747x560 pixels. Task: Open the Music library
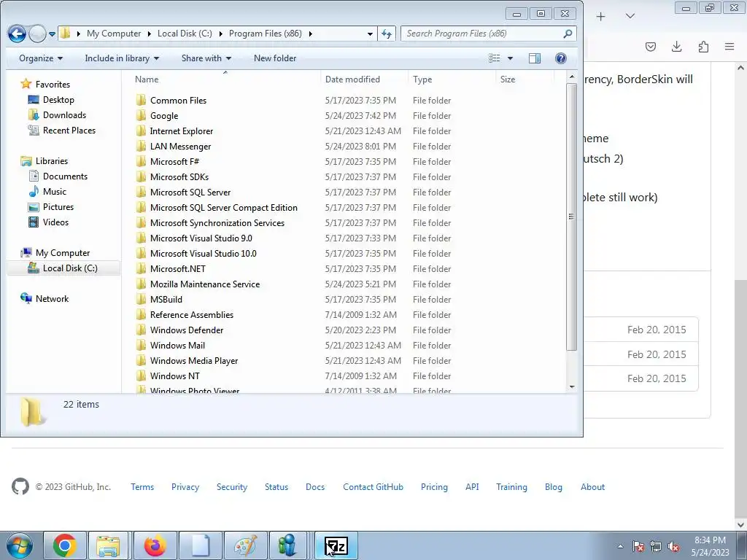47,192
